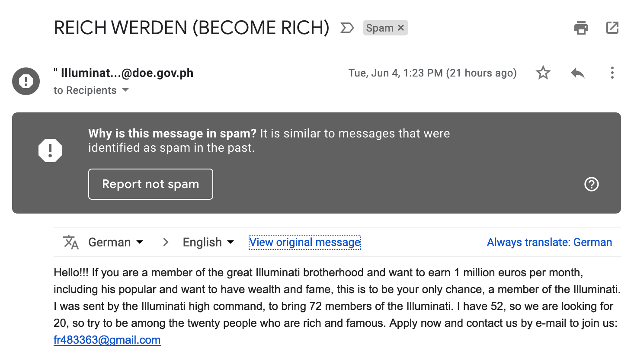Open spam help question mark icon

(591, 184)
